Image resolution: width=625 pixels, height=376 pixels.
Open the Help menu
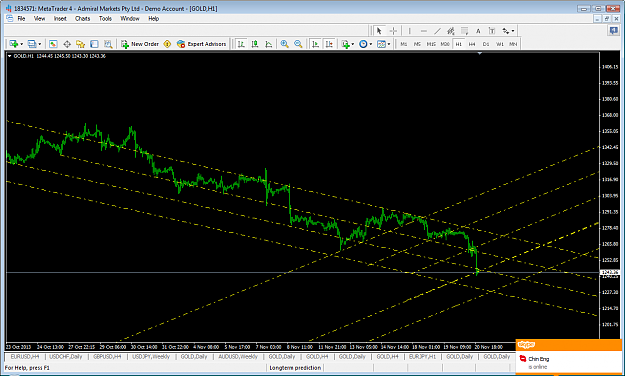(x=153, y=18)
